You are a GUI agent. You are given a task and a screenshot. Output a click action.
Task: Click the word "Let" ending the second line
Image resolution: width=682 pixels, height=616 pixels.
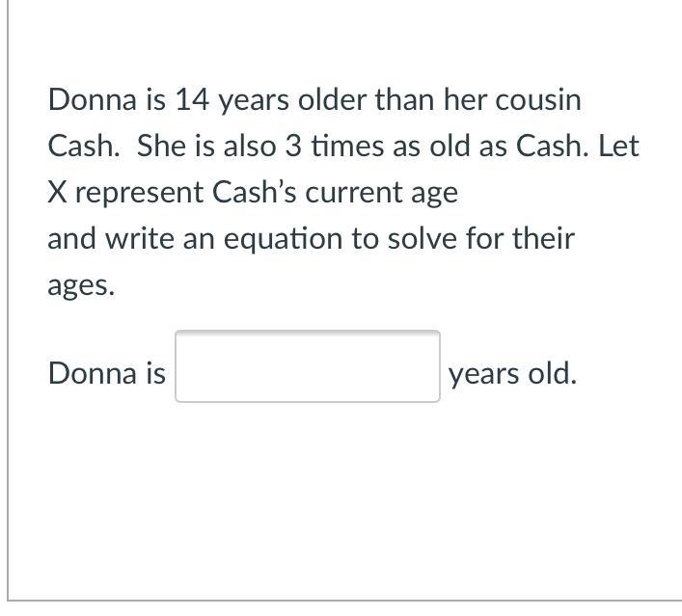coord(618,146)
